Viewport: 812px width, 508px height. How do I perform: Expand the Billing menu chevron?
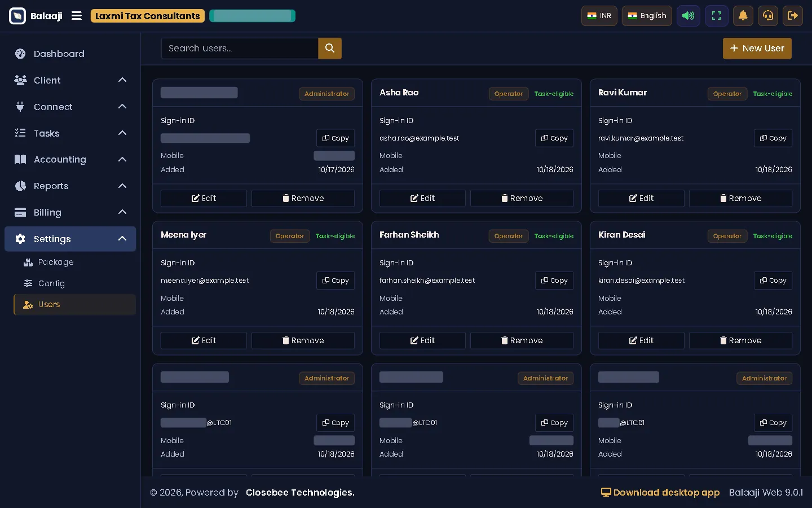tap(122, 212)
